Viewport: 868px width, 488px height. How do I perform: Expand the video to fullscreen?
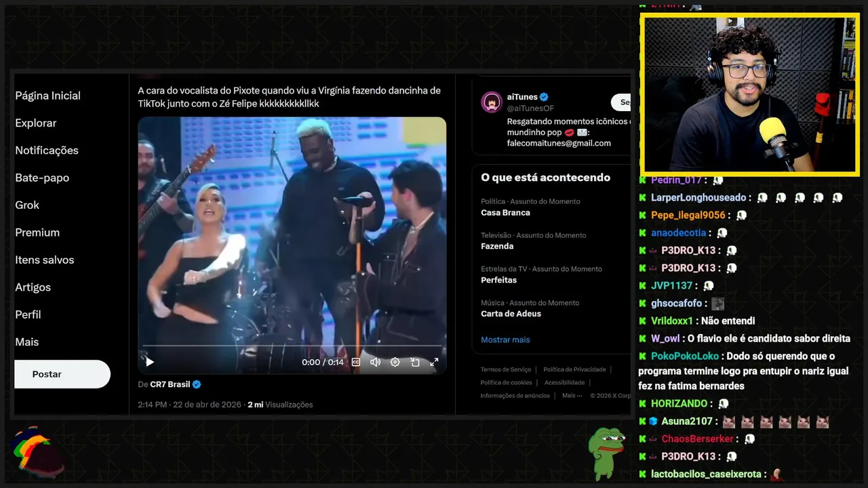[x=435, y=362]
